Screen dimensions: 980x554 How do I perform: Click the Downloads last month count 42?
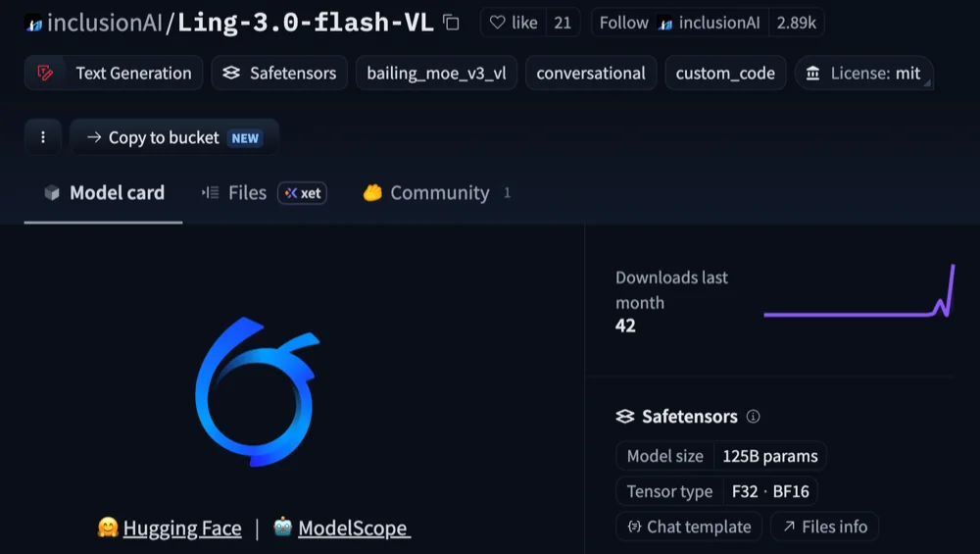pos(625,326)
